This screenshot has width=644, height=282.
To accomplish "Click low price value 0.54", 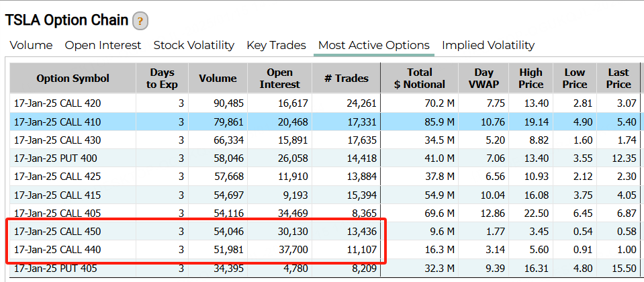I will [582, 232].
